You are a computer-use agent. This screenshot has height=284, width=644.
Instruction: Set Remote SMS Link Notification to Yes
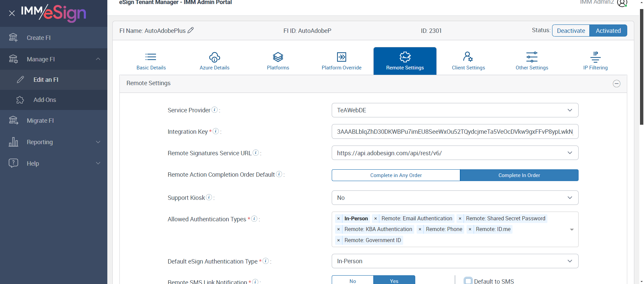394,280
